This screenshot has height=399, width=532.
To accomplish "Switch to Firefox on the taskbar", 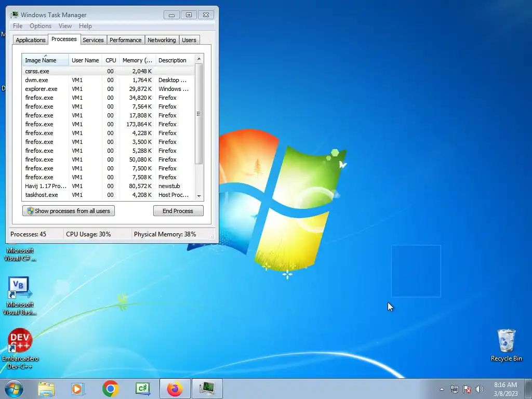I will coord(175,389).
